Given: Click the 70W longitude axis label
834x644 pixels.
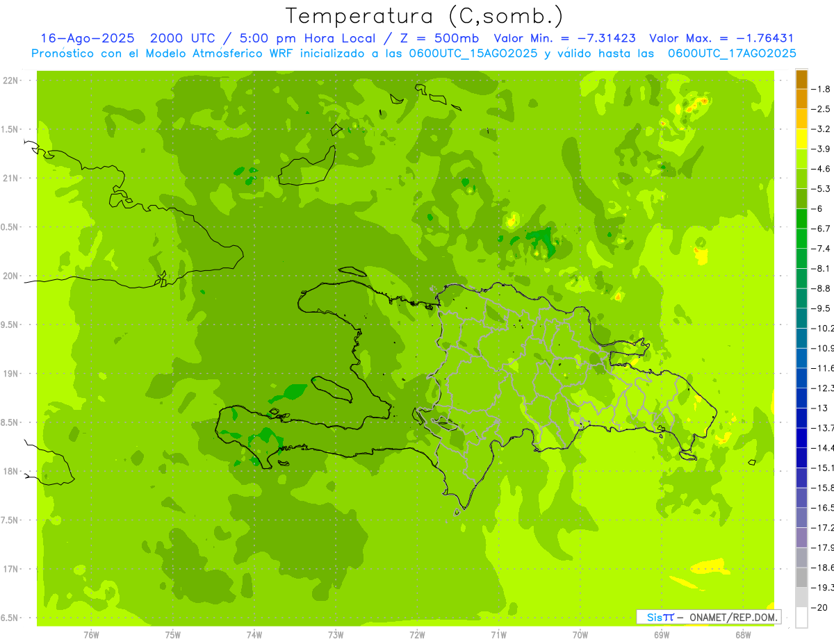Looking at the screenshot, I should [x=580, y=634].
